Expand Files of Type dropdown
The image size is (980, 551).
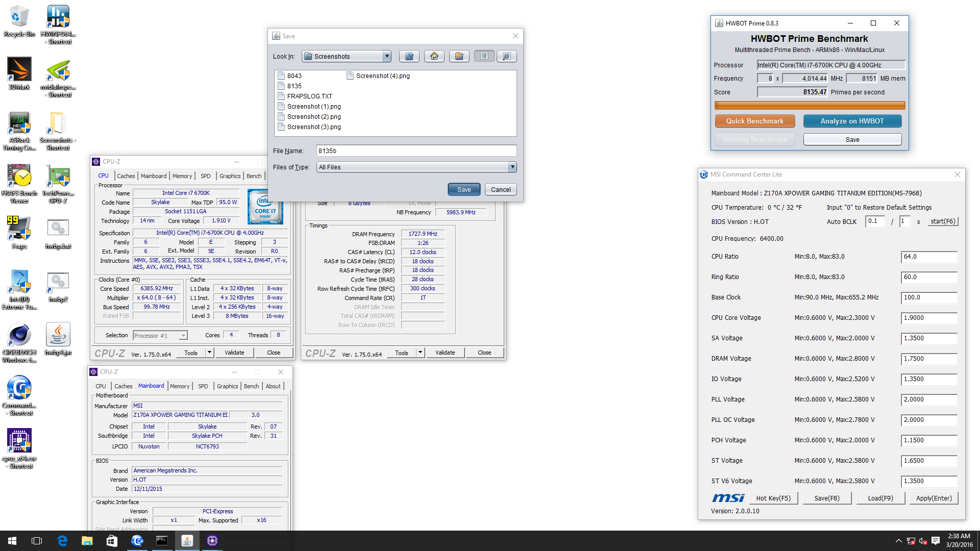pyautogui.click(x=512, y=167)
